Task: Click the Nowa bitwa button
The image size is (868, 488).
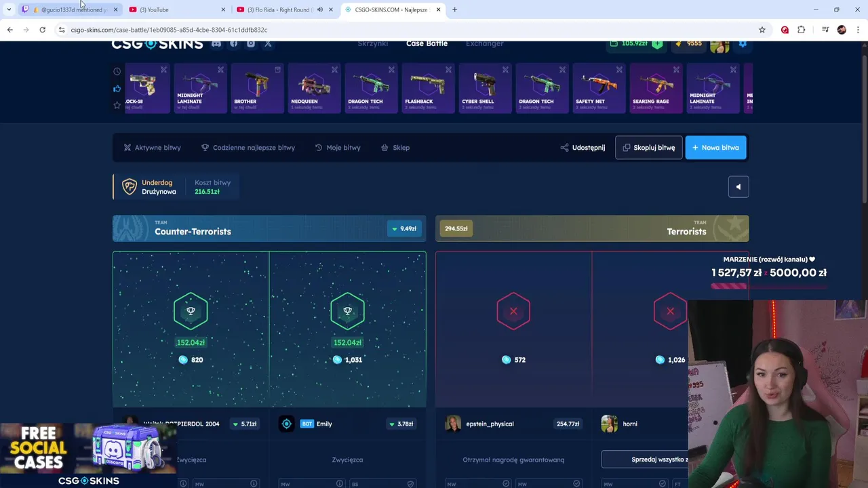Action: pos(715,148)
